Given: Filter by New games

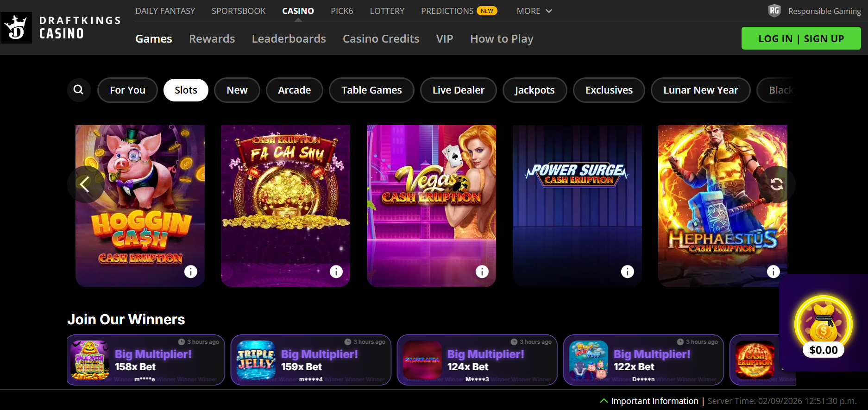Looking at the screenshot, I should click(237, 90).
